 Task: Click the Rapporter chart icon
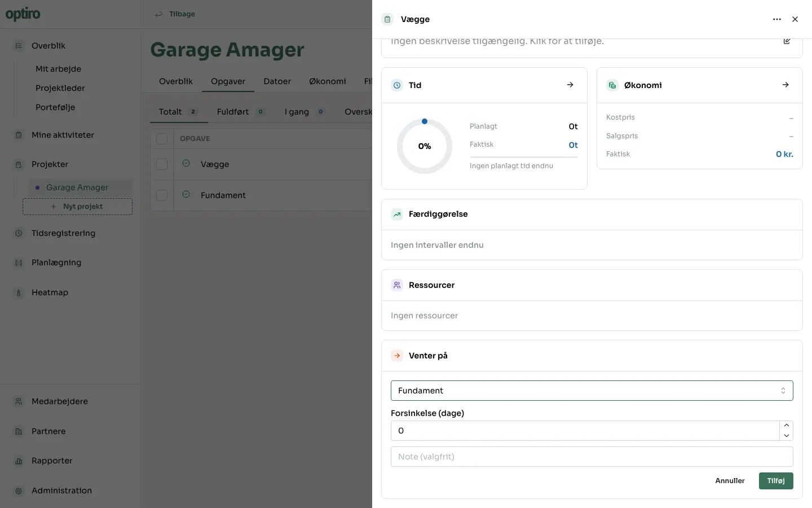19,461
